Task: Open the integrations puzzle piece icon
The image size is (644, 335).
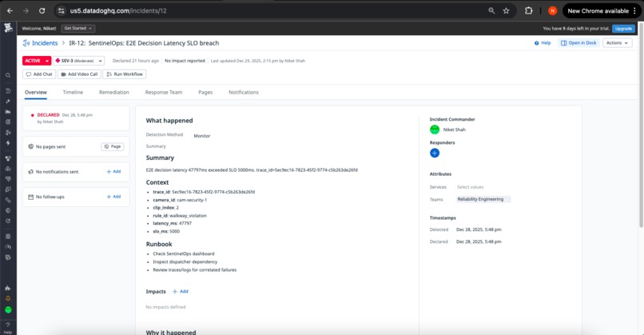Action: 8,288
